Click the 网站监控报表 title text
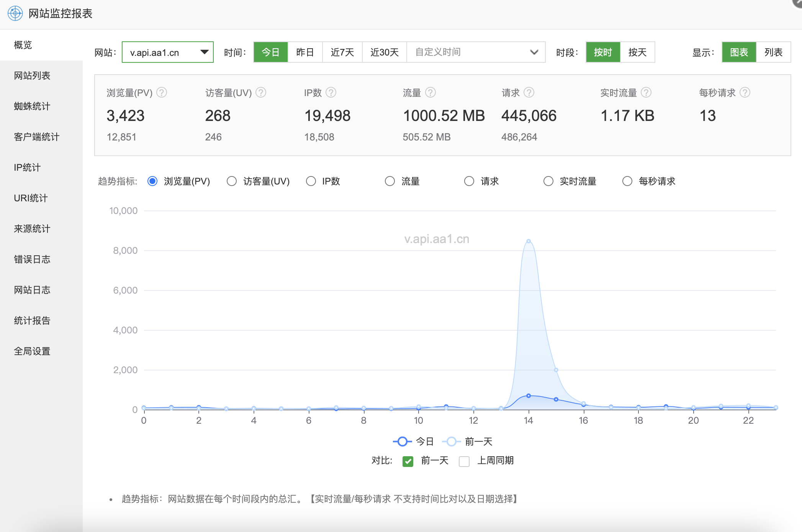Image resolution: width=802 pixels, height=532 pixels. click(x=61, y=13)
